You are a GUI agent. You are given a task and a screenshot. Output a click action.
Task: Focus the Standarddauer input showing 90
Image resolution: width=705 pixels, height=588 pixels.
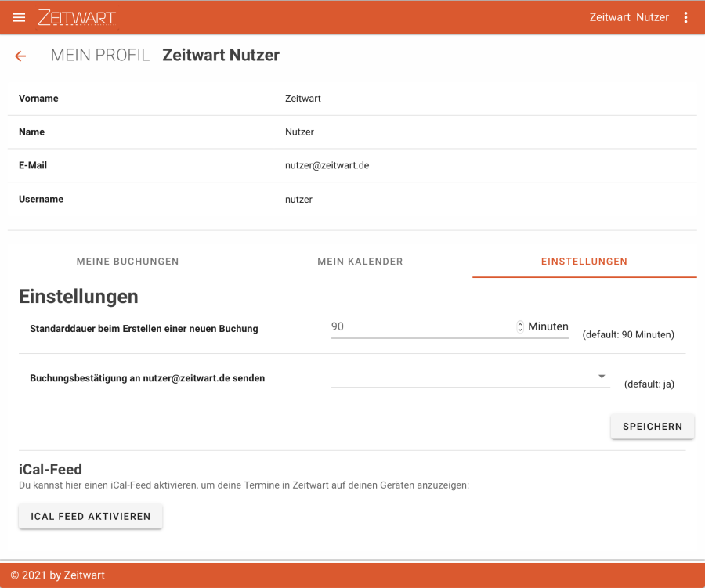click(421, 326)
